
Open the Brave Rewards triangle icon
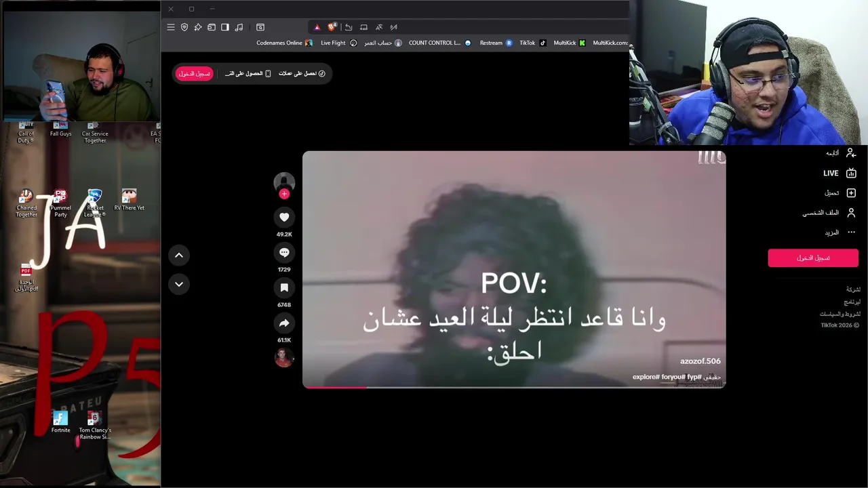tap(317, 27)
